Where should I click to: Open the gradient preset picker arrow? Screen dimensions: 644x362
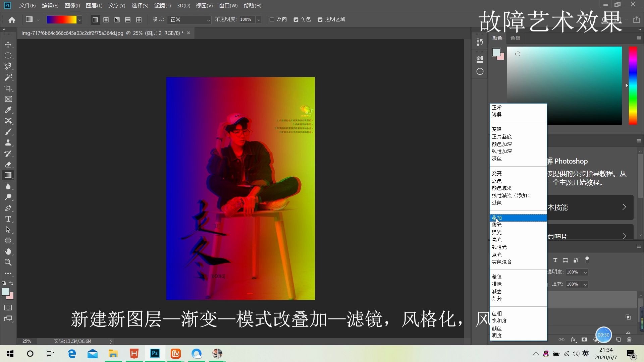(x=80, y=20)
